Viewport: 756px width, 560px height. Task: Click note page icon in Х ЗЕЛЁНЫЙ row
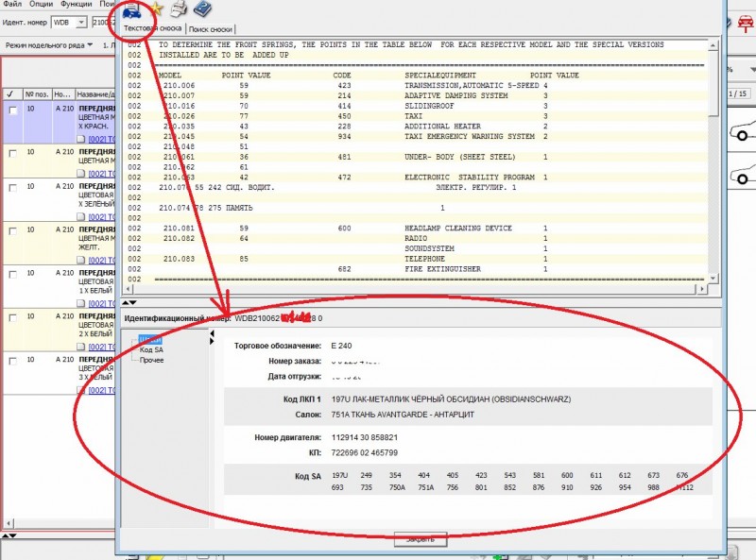click(x=81, y=217)
